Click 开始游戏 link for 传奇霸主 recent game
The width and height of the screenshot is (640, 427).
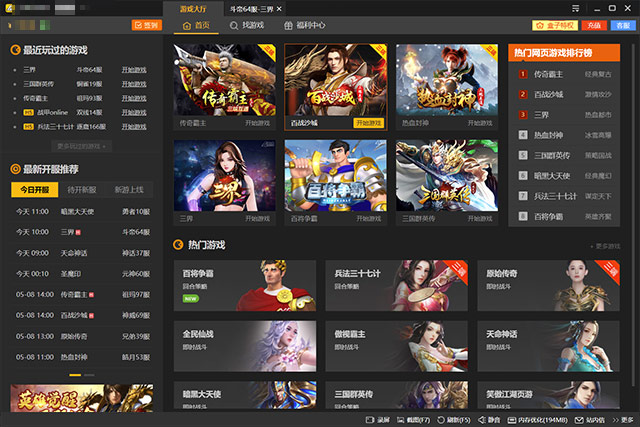click(x=134, y=98)
